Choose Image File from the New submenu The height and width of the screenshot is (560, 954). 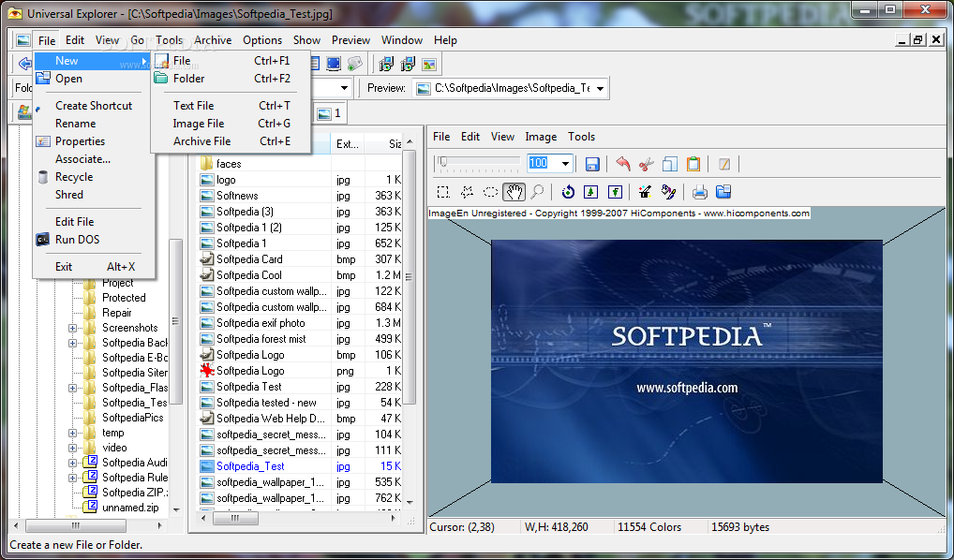pyautogui.click(x=231, y=124)
